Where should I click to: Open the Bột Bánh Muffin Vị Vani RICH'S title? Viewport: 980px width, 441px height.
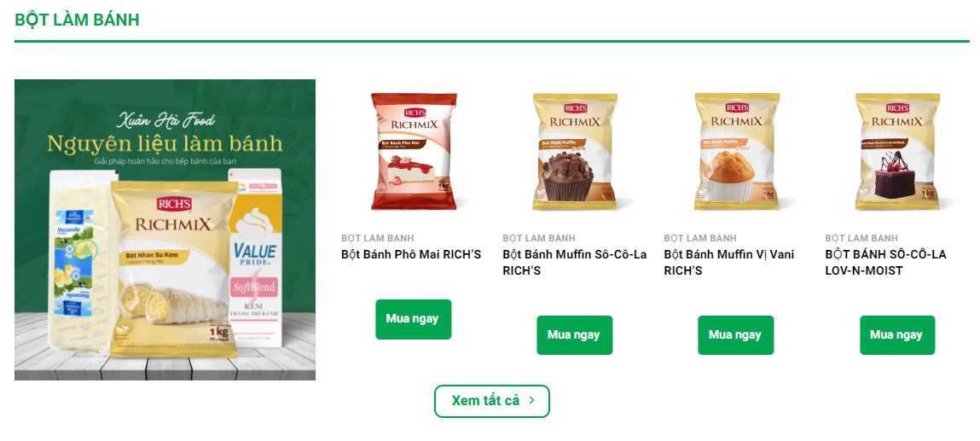pos(728,263)
